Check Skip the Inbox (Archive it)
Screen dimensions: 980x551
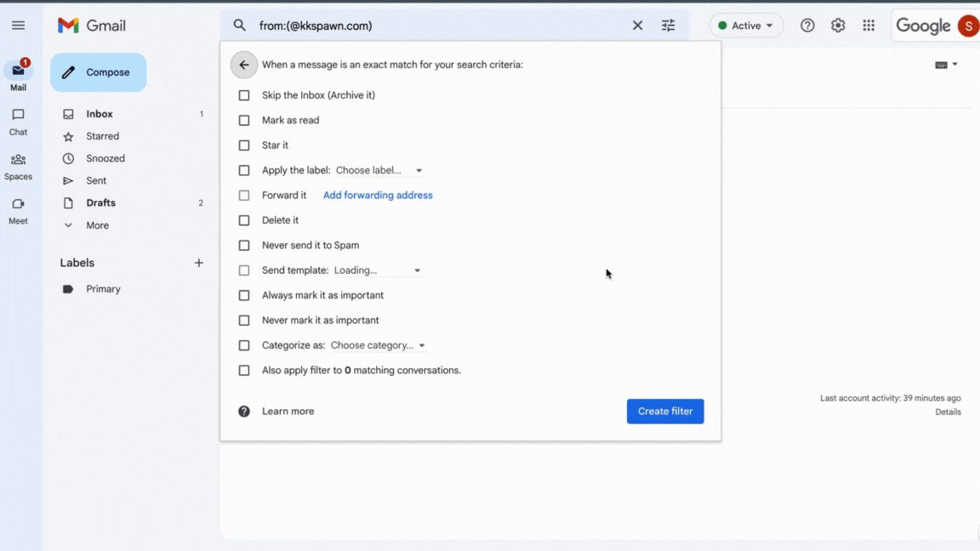pyautogui.click(x=244, y=95)
